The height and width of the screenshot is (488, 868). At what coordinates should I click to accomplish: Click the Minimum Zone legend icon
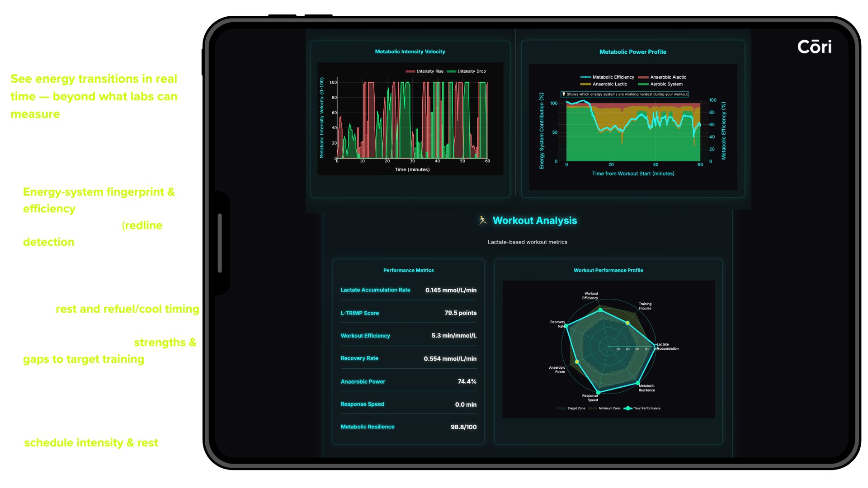[593, 408]
